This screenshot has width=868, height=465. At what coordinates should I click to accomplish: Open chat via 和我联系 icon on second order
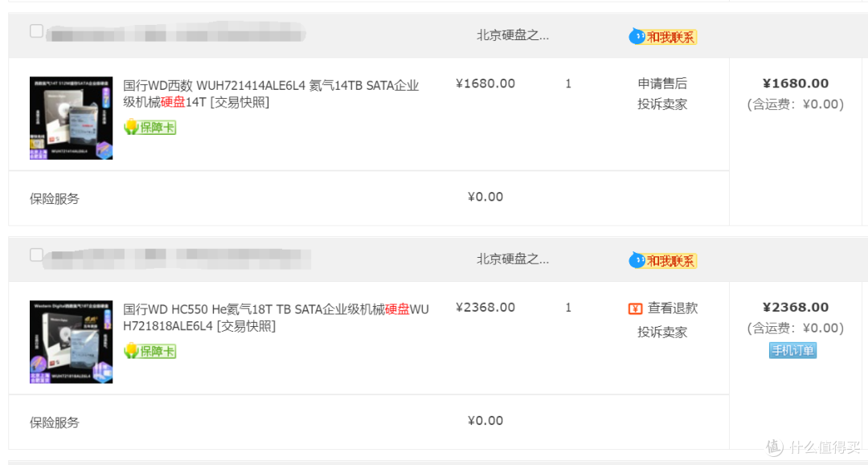pos(661,259)
